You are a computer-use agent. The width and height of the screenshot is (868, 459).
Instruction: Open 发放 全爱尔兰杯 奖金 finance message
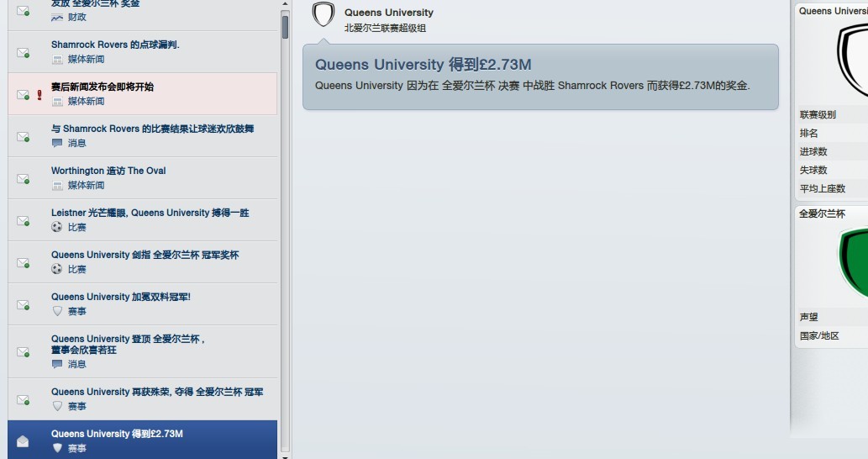[142, 15]
